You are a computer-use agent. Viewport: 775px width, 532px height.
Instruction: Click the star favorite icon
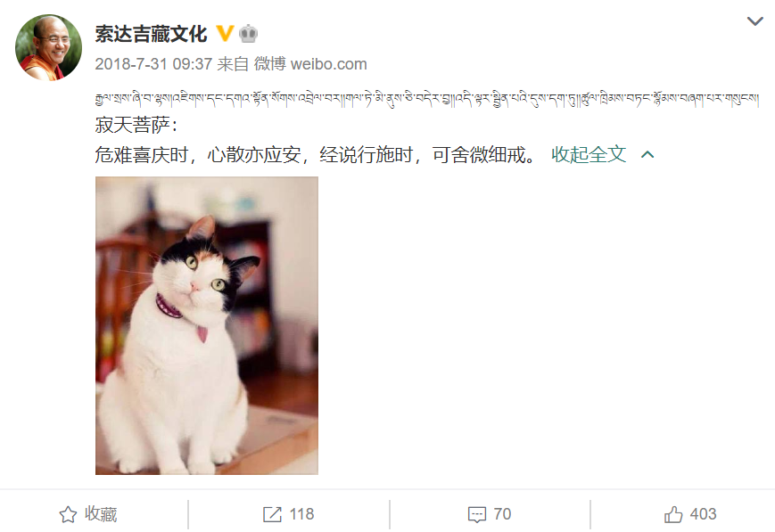[68, 514]
